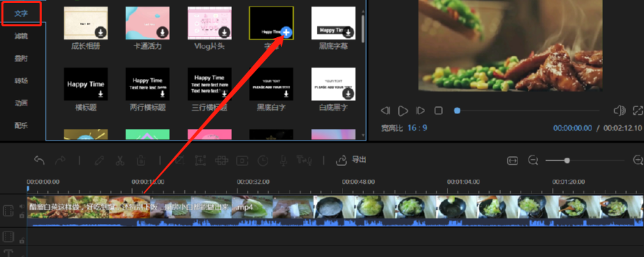644x257 pixels.
Task: Download the 两行横标题 template
Action: [163, 94]
